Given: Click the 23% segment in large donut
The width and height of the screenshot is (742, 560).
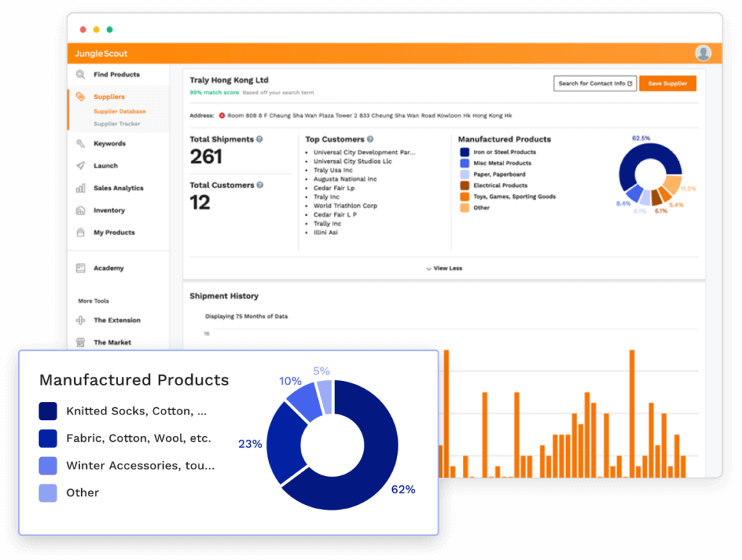Looking at the screenshot, I should (x=284, y=445).
